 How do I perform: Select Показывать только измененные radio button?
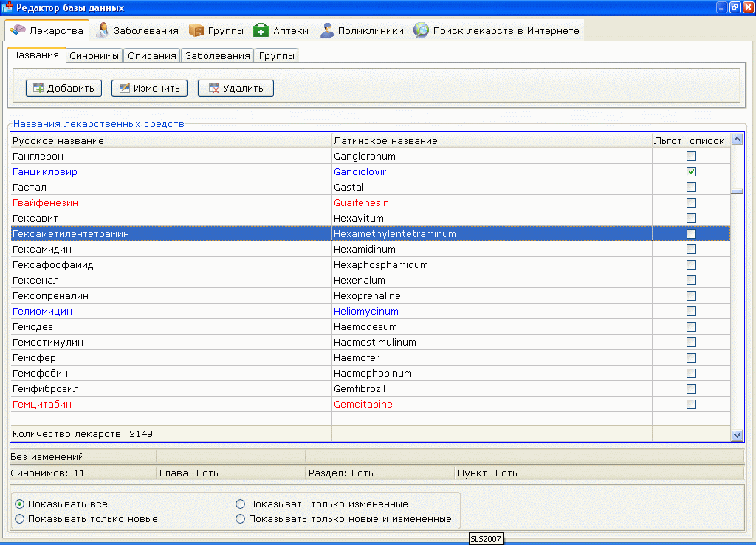pos(240,504)
